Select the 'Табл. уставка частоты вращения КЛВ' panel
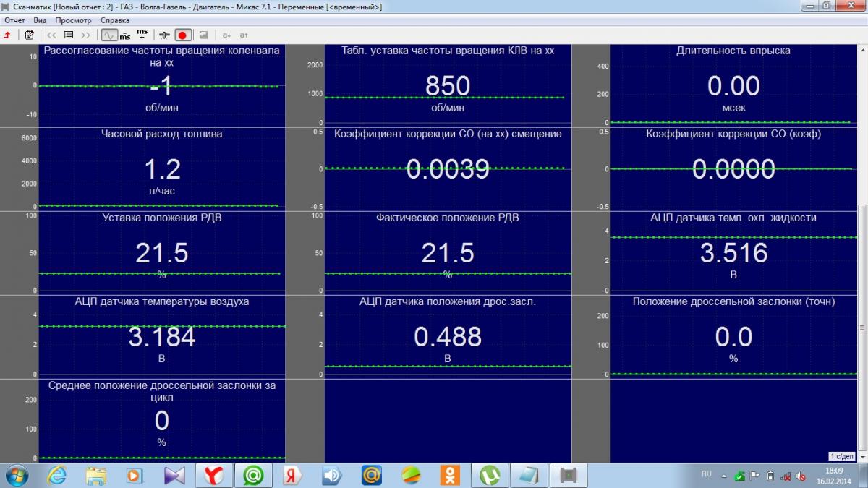Screen dimensions: 868x488 (448, 86)
